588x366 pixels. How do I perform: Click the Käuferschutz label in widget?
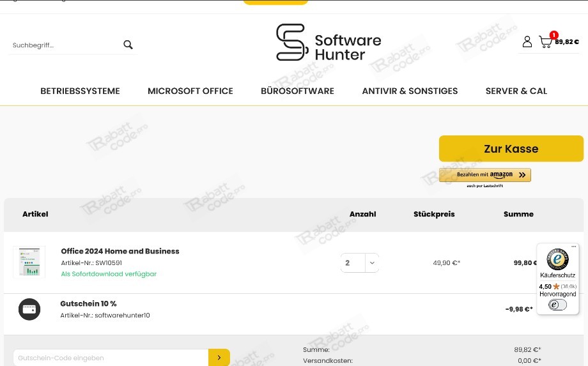557,275
